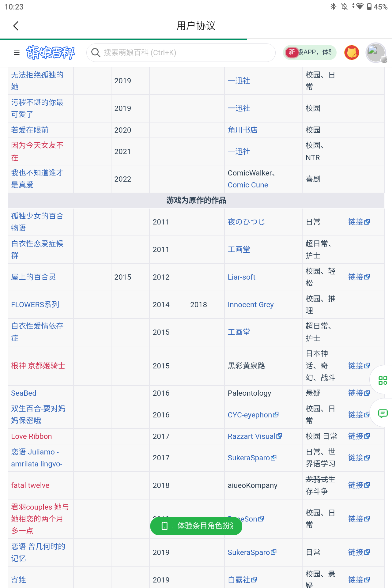Open external 链接 for 君羽couples row
Image resolution: width=392 pixels, height=588 pixels.
click(359, 519)
